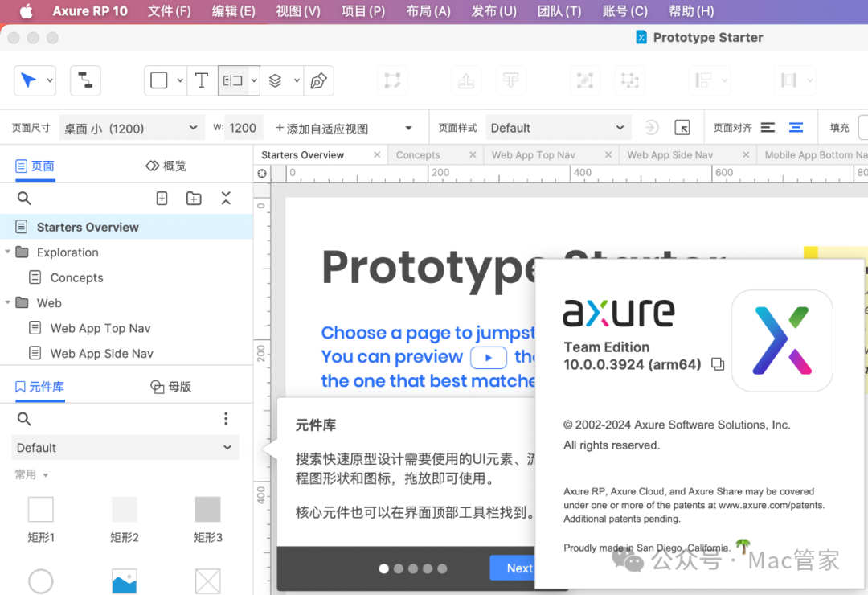Select the Pen drawing tool
This screenshot has height=595, width=868.
click(319, 80)
